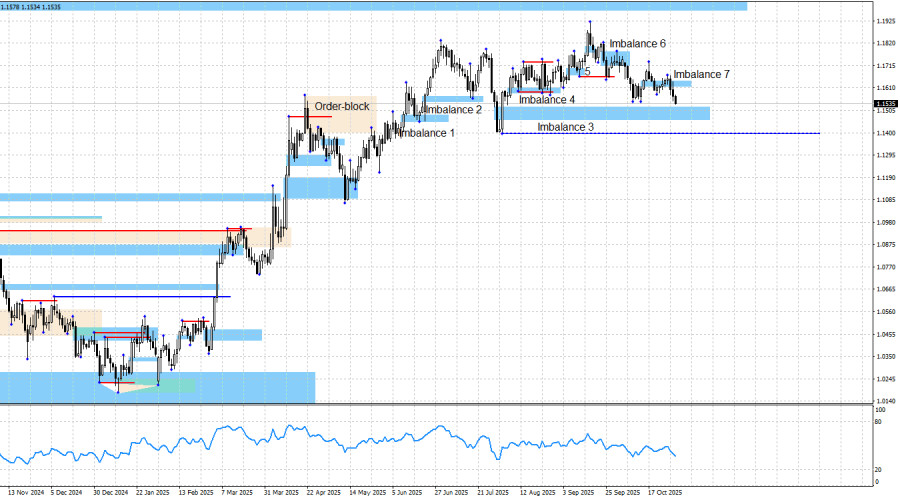Click the 27 Jun 2025 date label
This screenshot has width=900, height=500.
tap(452, 493)
